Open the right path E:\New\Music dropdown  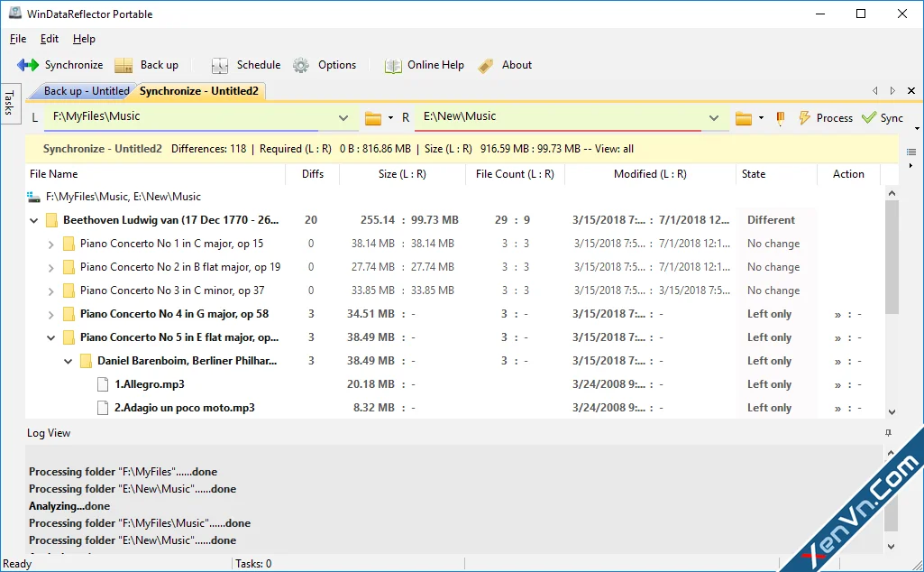[714, 118]
